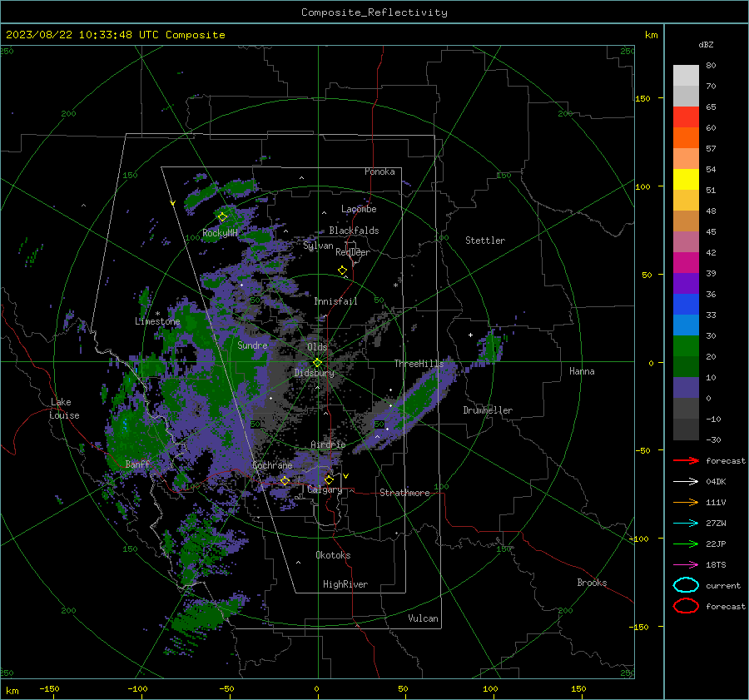Click the Brooks city label

(592, 583)
